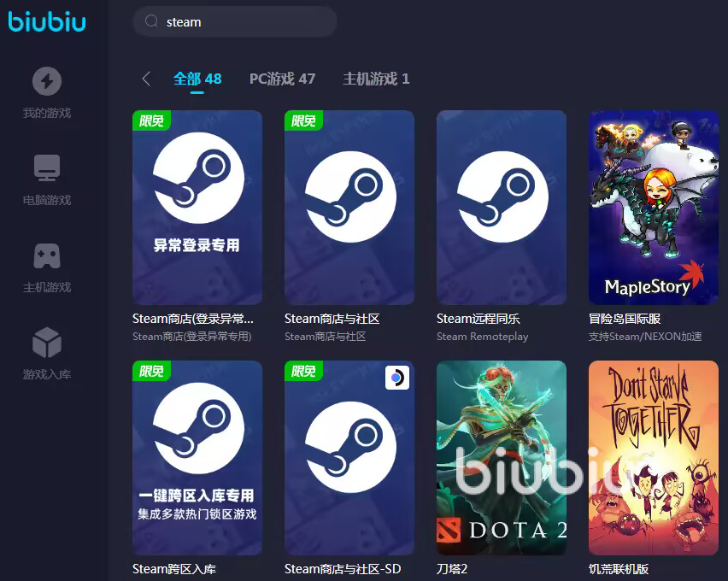Switch to the 主机游戏 1 tab
This screenshot has width=728, height=581.
click(376, 79)
